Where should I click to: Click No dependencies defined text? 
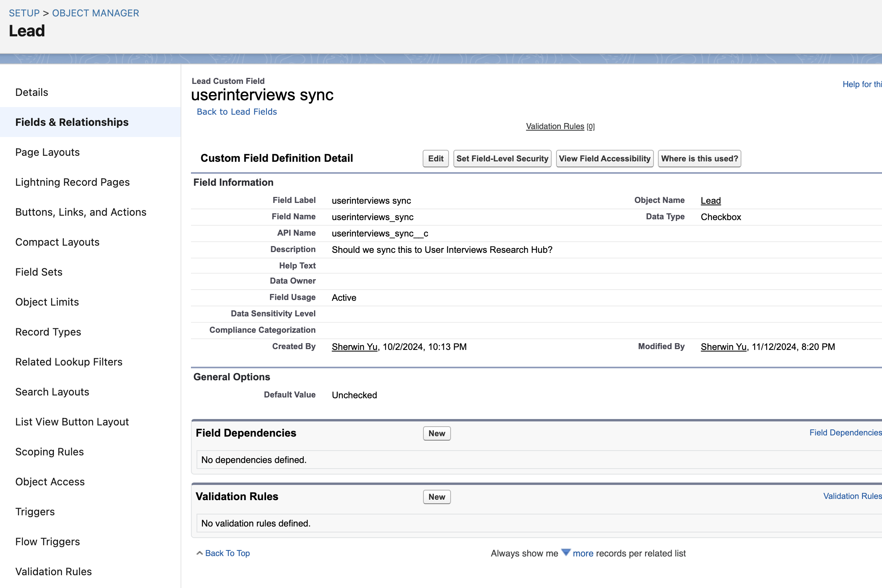coord(254,460)
